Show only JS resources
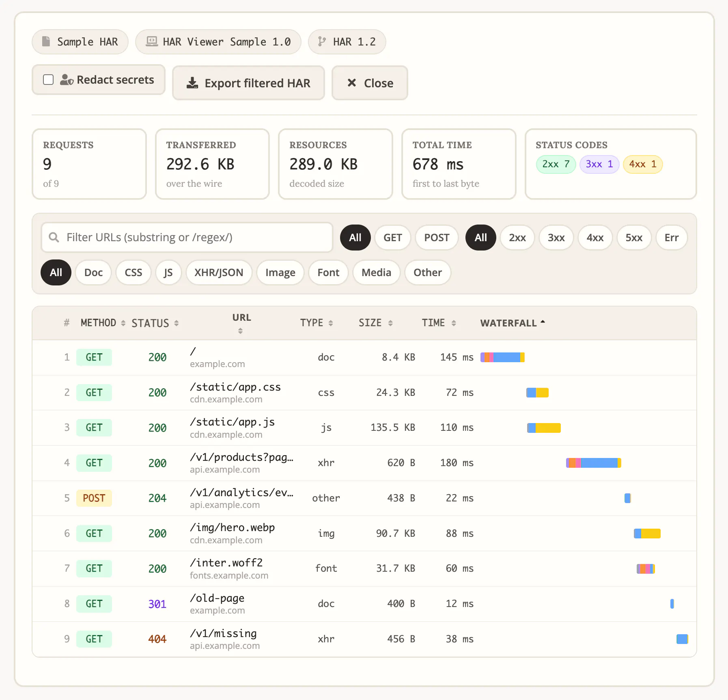The width and height of the screenshot is (728, 700). 168,272
